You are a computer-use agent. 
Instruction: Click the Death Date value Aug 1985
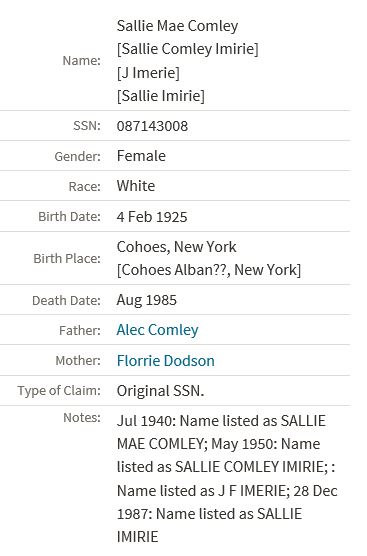click(x=146, y=300)
